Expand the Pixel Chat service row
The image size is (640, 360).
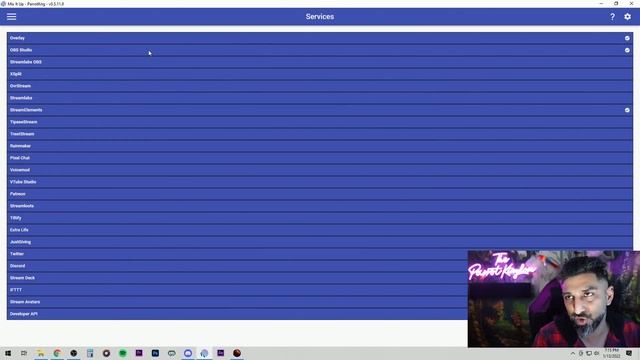(x=320, y=158)
